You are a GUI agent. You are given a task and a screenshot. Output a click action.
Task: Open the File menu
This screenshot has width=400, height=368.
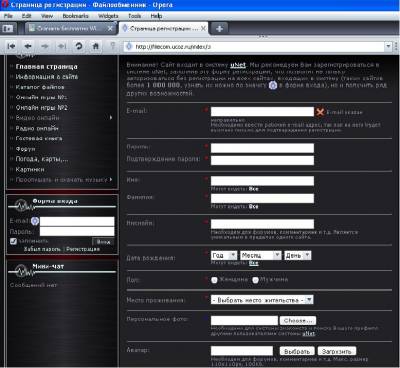(8, 16)
